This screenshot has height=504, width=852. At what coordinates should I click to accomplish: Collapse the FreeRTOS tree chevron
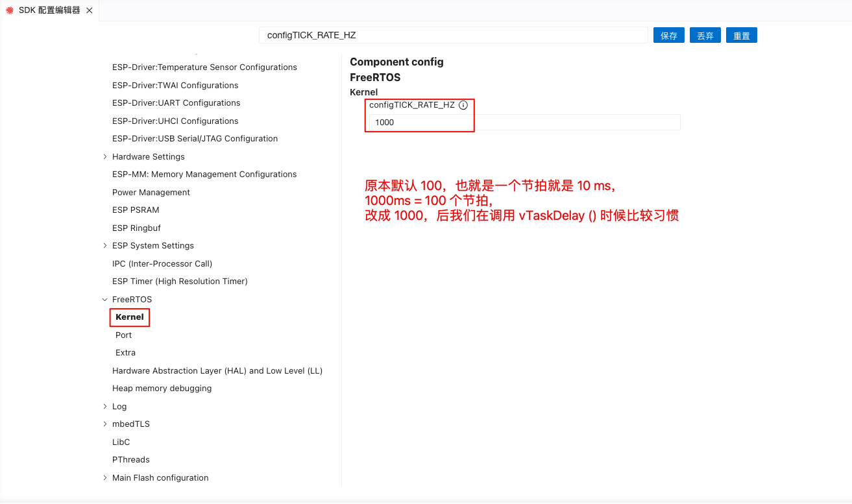click(x=105, y=299)
